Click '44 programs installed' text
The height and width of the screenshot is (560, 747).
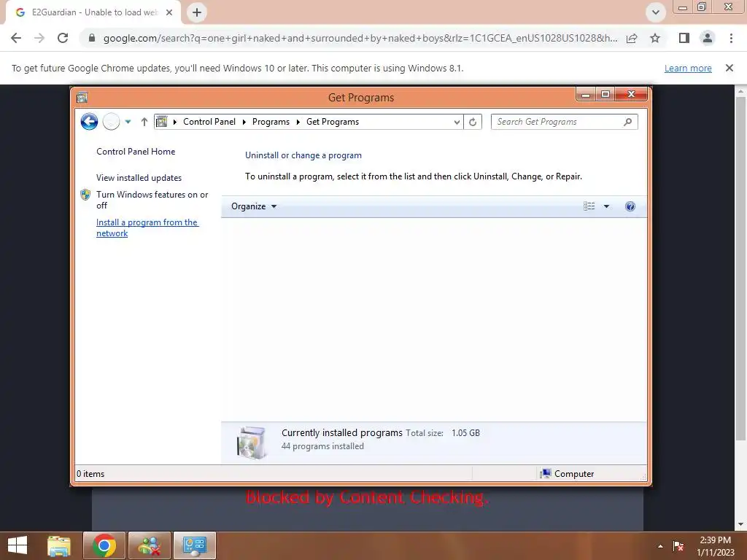coord(322,446)
